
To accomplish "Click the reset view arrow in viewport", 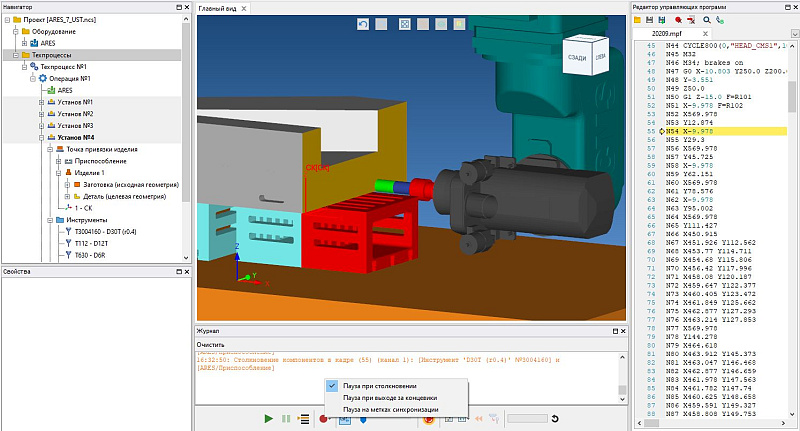I will pyautogui.click(x=363, y=23).
